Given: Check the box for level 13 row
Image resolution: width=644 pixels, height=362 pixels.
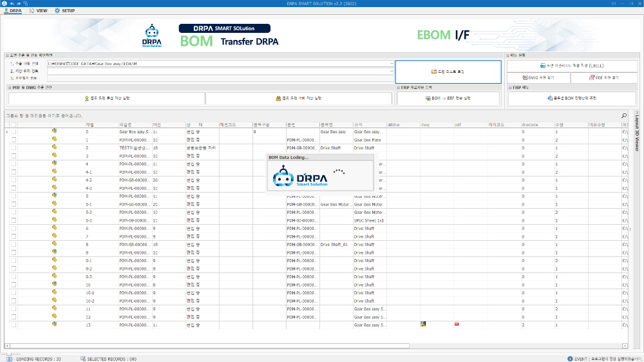Looking at the screenshot, I should tap(14, 325).
